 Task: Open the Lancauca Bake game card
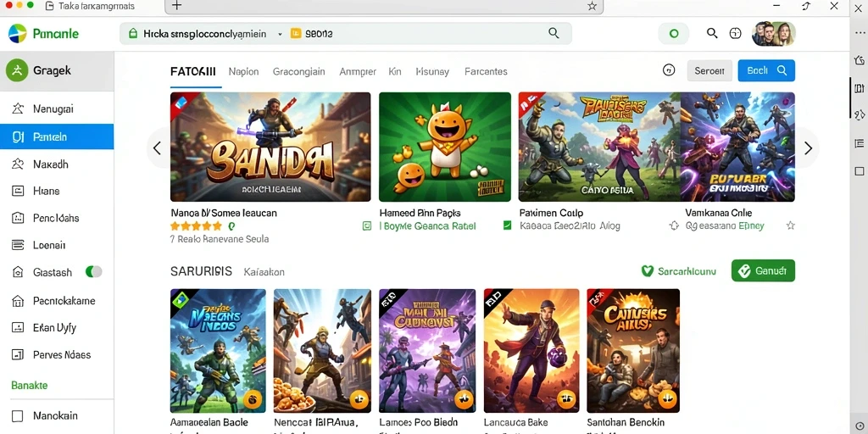(x=531, y=351)
